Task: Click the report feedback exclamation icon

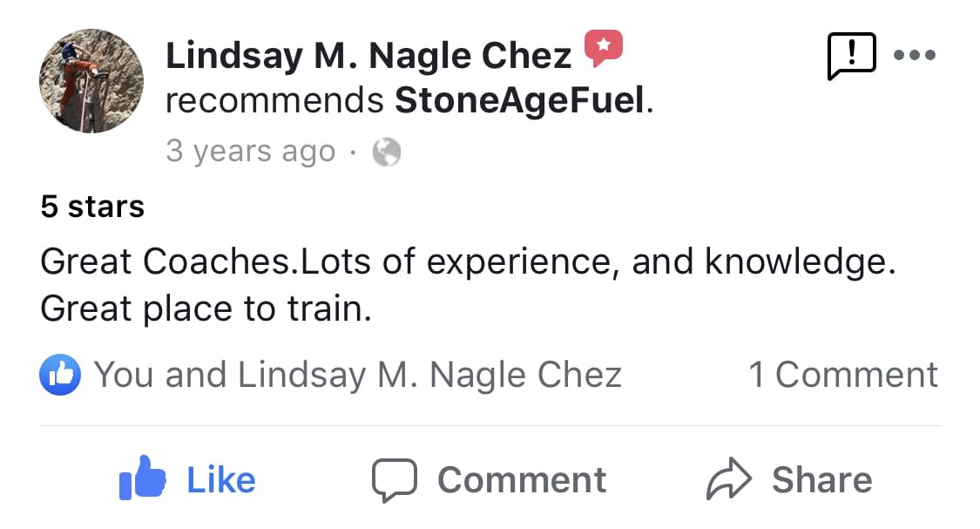Action: (849, 57)
